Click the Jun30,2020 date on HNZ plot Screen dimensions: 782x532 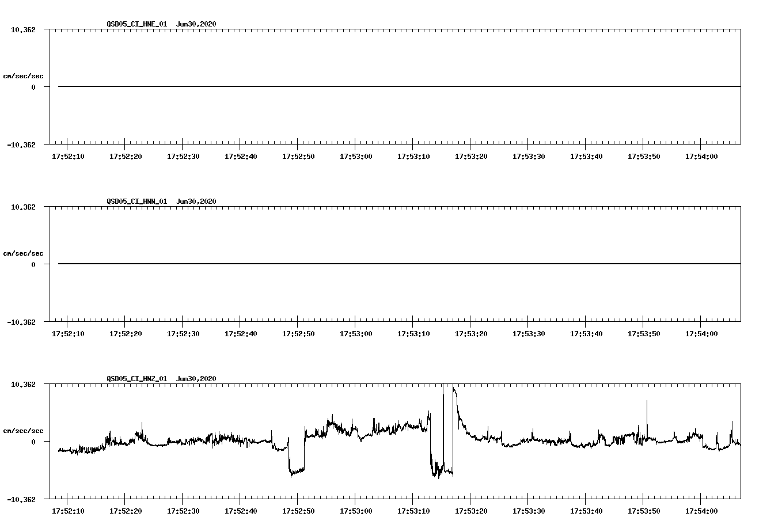point(196,379)
